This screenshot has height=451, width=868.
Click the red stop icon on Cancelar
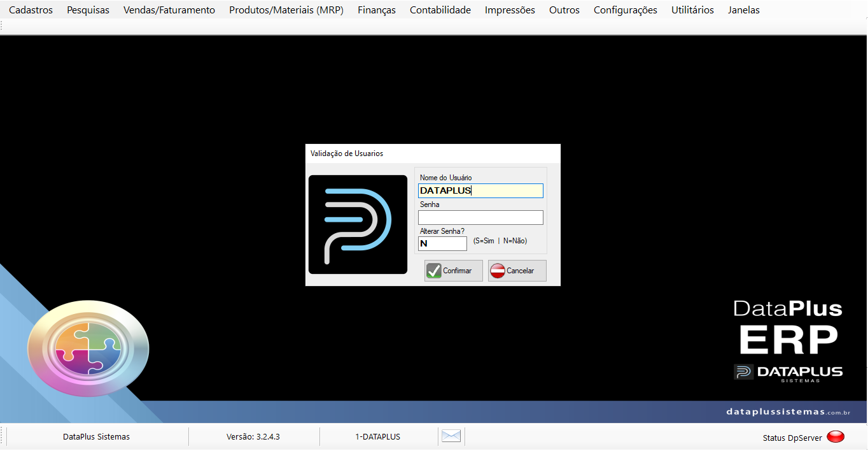pos(498,271)
